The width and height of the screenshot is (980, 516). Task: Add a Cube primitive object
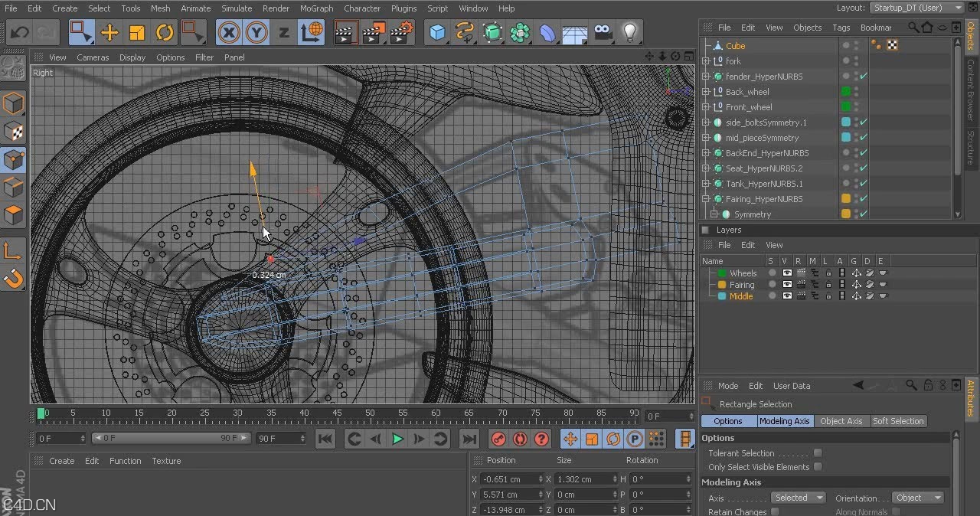pos(437,32)
